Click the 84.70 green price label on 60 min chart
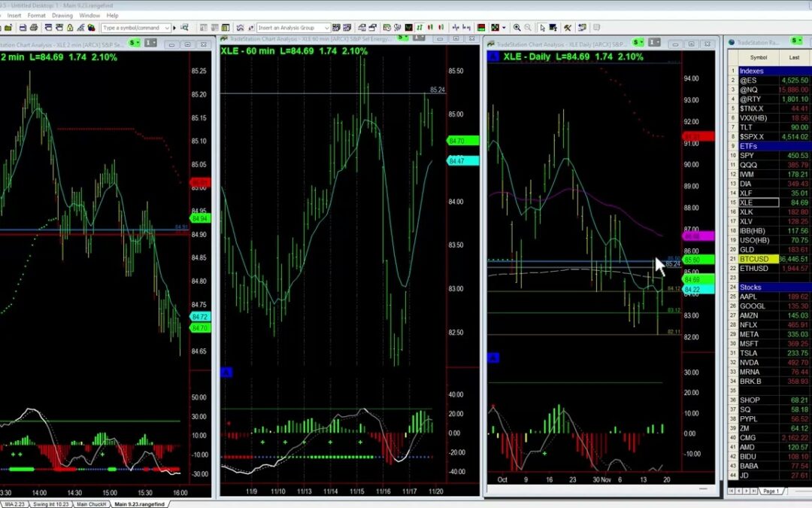 (462, 141)
